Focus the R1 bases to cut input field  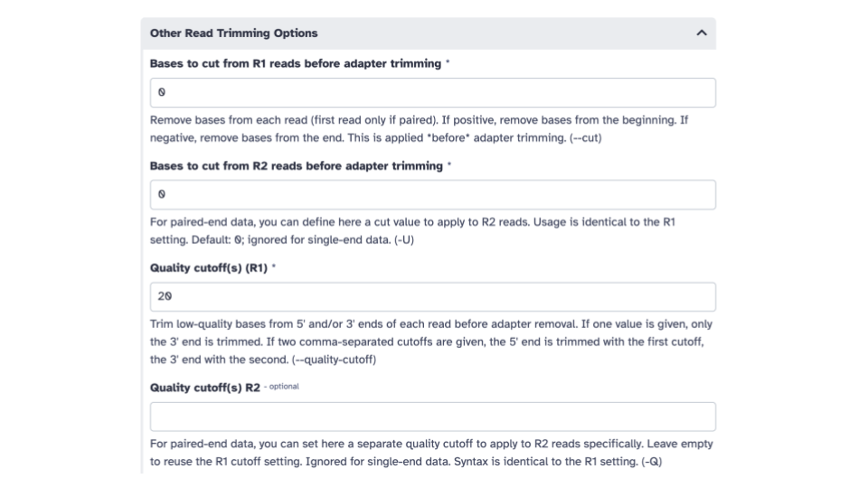point(433,92)
